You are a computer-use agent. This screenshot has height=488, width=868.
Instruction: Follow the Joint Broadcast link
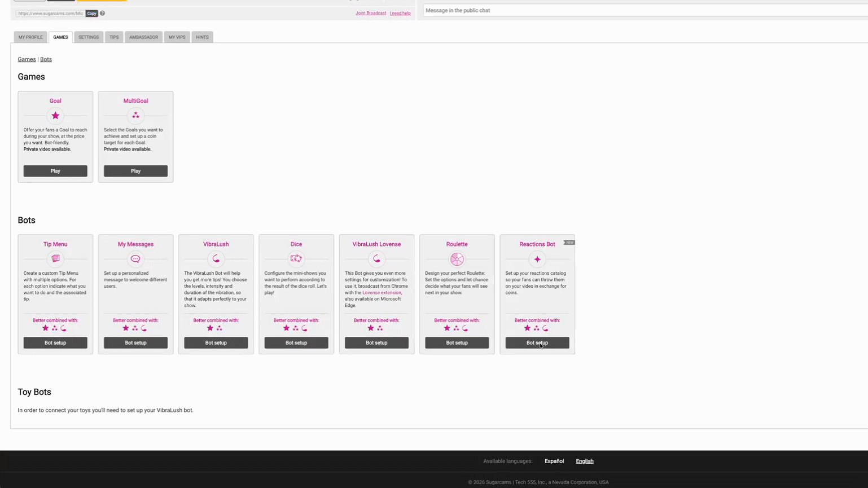tap(371, 13)
